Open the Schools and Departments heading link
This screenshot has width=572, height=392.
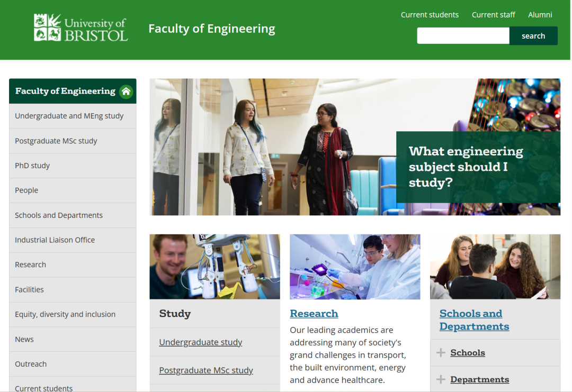point(474,320)
